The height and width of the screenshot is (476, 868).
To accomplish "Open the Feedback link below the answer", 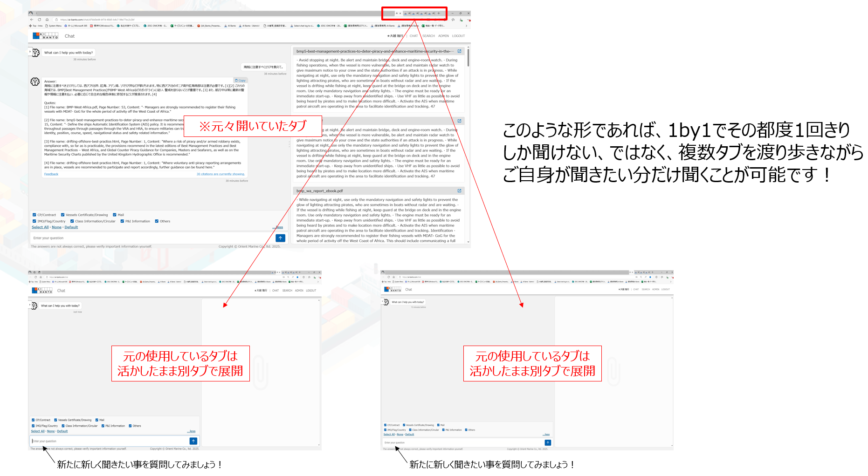I will (51, 174).
